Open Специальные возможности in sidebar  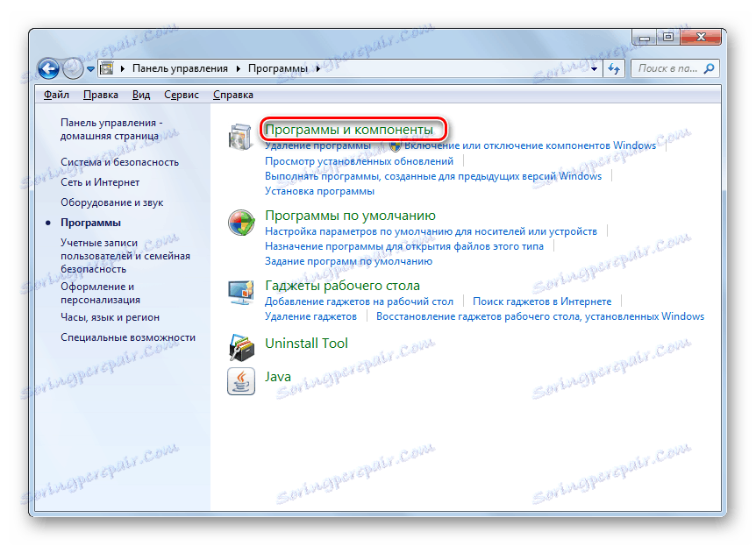pyautogui.click(x=128, y=337)
